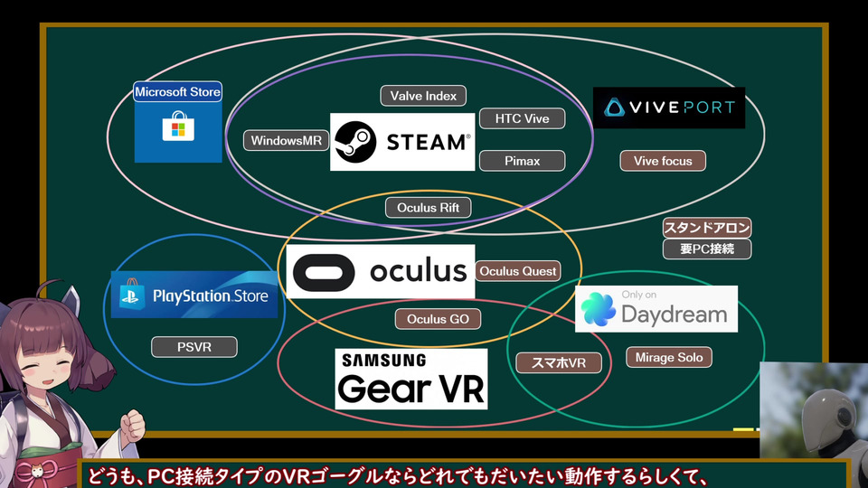868x488 pixels.
Task: Click the Viveport logo banner
Action: [x=669, y=108]
